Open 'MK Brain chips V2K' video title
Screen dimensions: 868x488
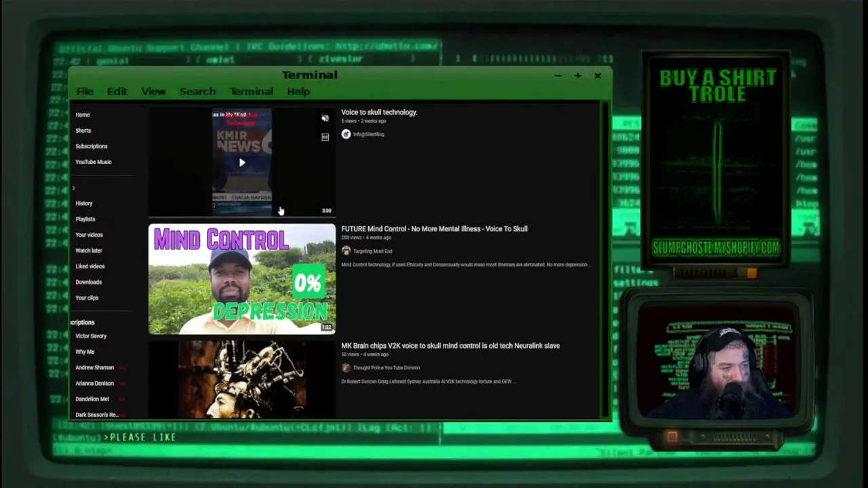[450, 346]
